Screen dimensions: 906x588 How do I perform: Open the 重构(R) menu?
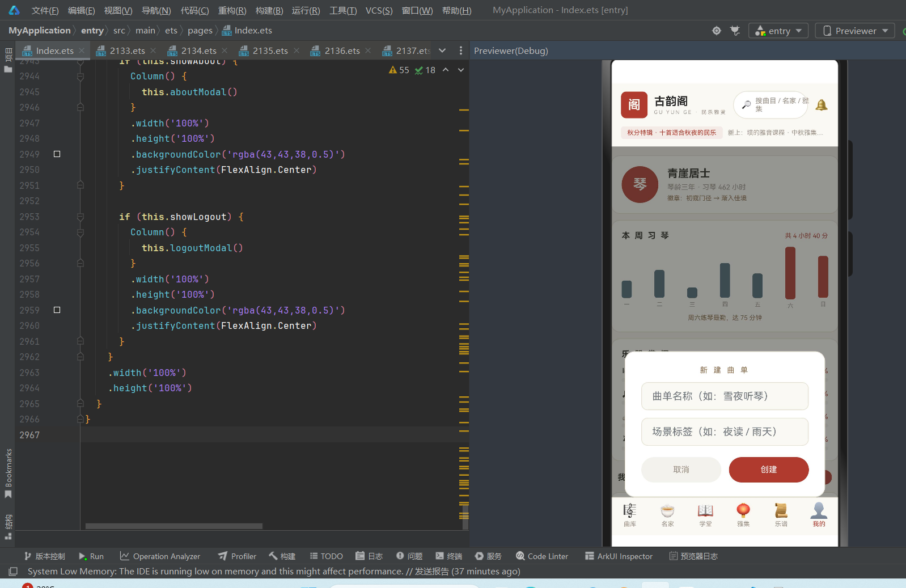232,10
